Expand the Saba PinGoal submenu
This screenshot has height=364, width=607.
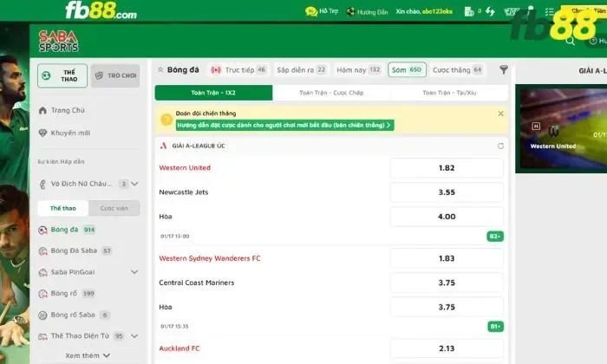click(x=134, y=271)
